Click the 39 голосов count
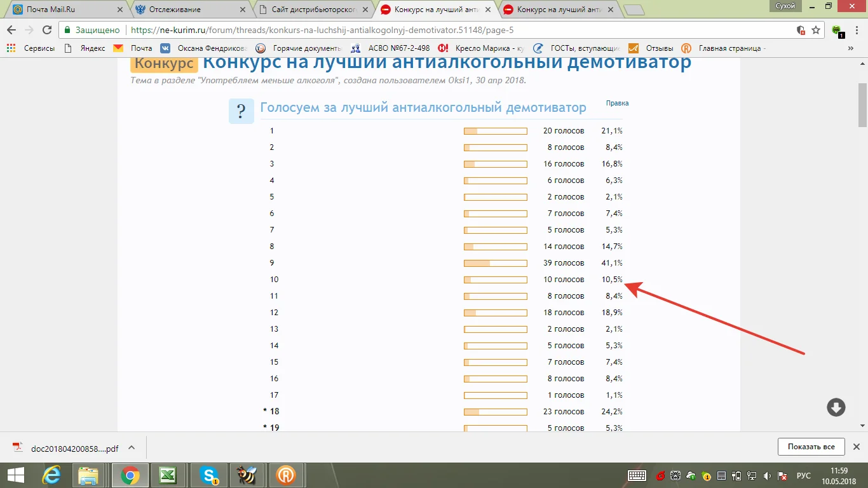This screenshot has width=868, height=488. [x=564, y=263]
